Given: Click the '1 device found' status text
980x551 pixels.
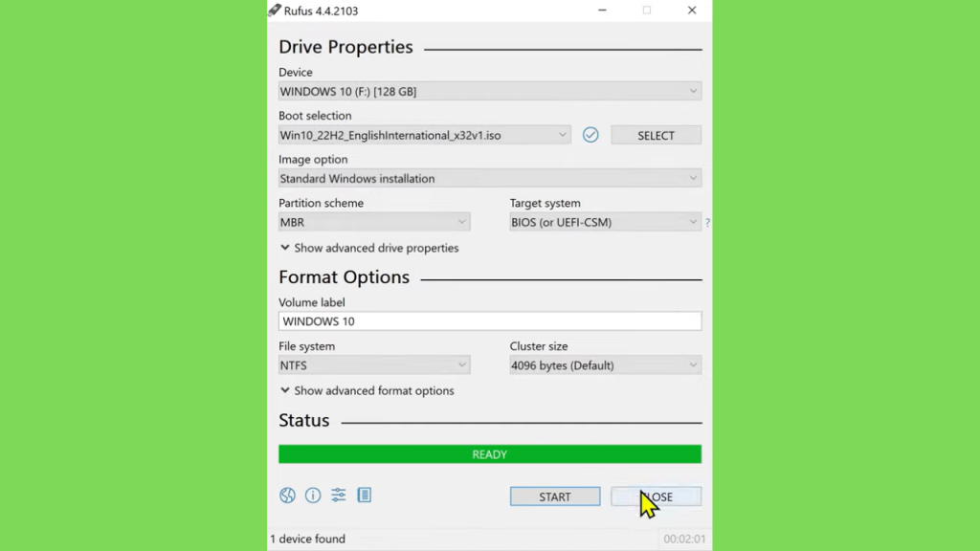Looking at the screenshot, I should pyautogui.click(x=307, y=539).
